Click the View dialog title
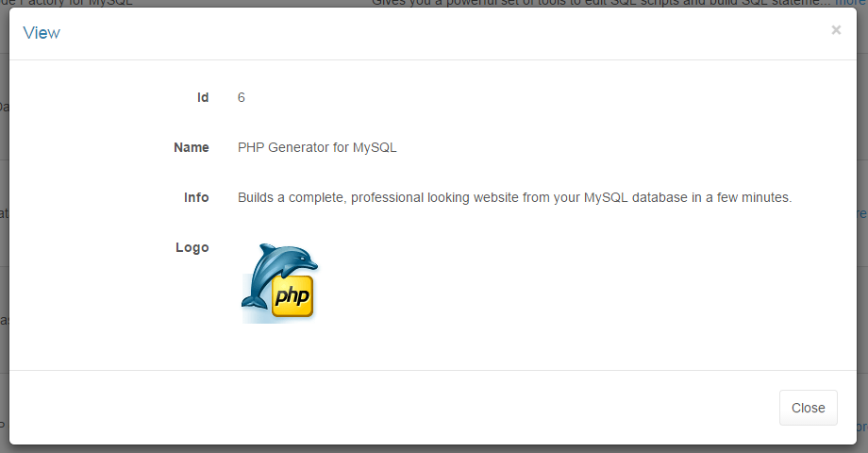 coord(42,33)
